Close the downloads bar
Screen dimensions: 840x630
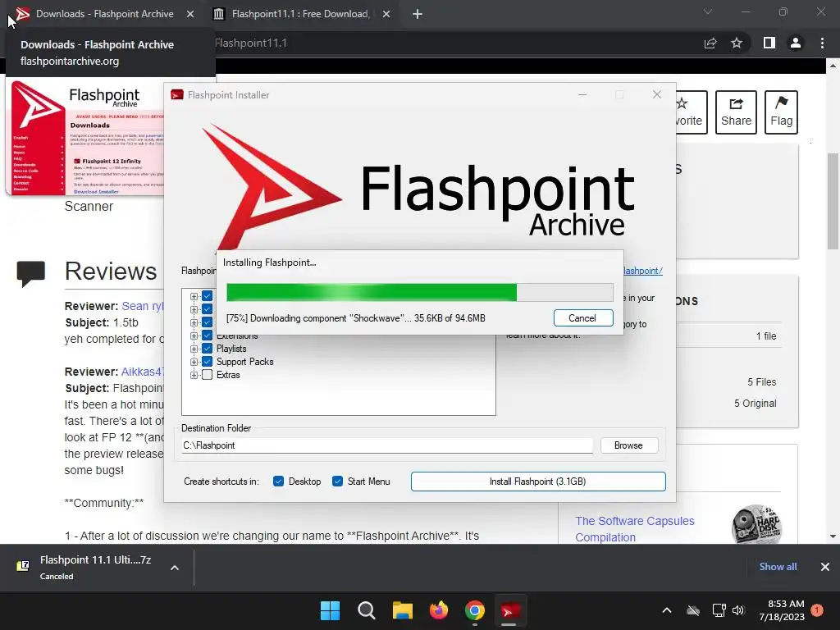pyautogui.click(x=825, y=567)
